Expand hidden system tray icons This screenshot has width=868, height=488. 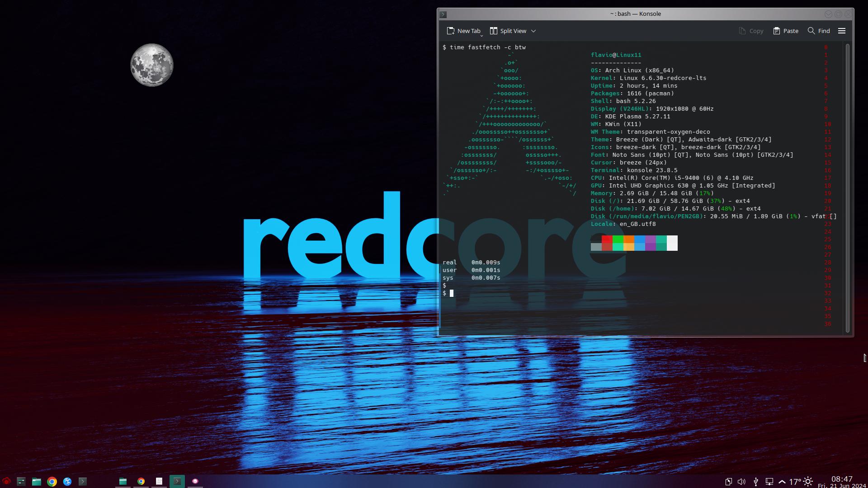[x=782, y=482]
